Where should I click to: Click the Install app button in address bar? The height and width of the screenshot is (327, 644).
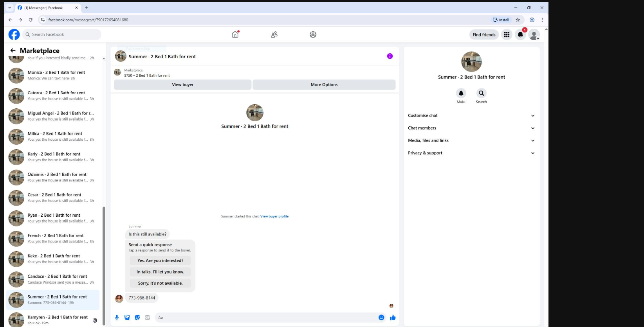501,20
